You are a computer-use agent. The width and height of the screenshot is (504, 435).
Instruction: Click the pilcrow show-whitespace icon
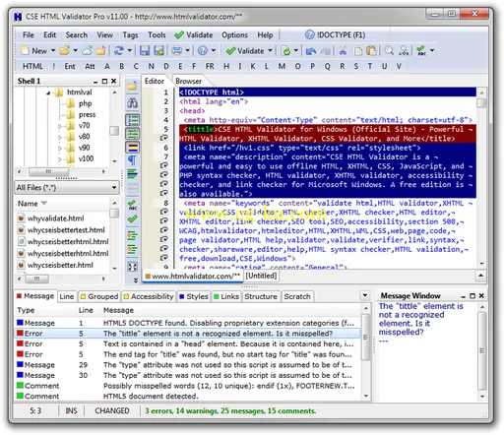[132, 160]
